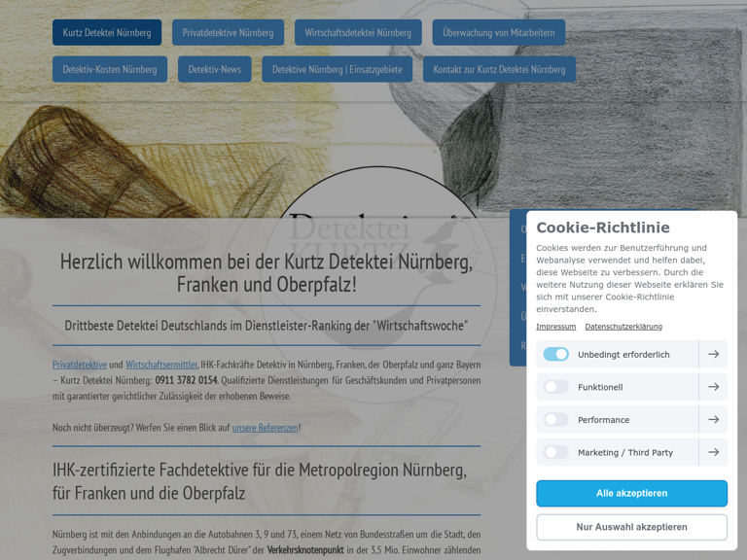
Task: Click the Alle akzeptieren button
Action: point(631,494)
